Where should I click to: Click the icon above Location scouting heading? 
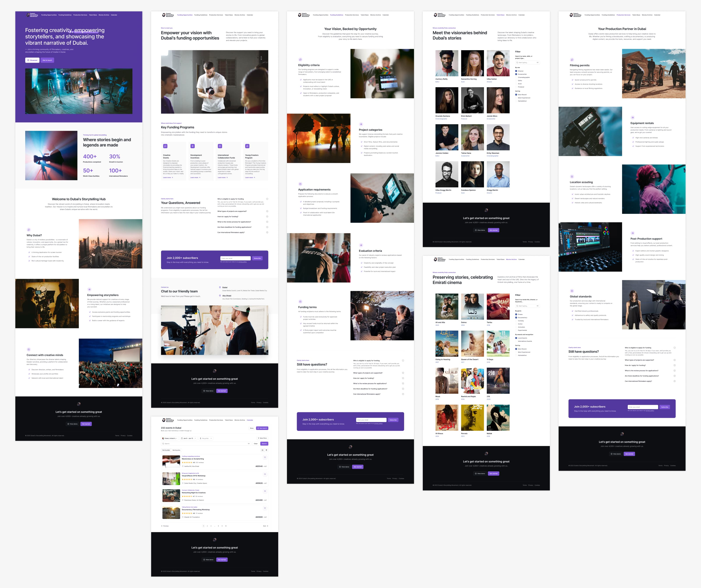point(572,177)
